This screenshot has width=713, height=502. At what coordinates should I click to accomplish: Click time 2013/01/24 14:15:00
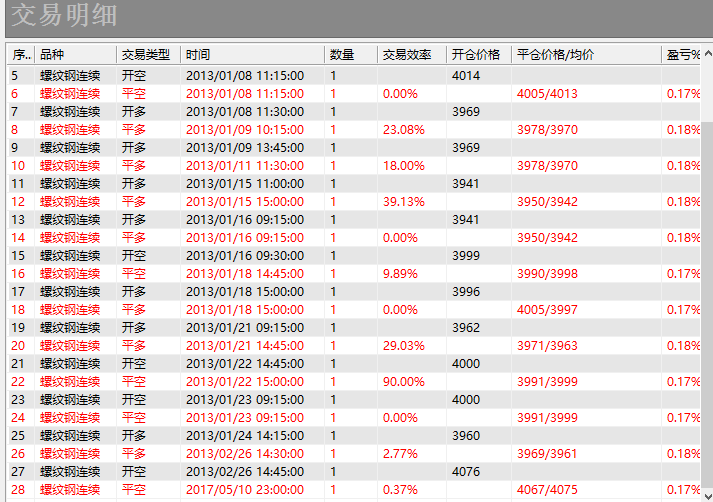click(245, 436)
